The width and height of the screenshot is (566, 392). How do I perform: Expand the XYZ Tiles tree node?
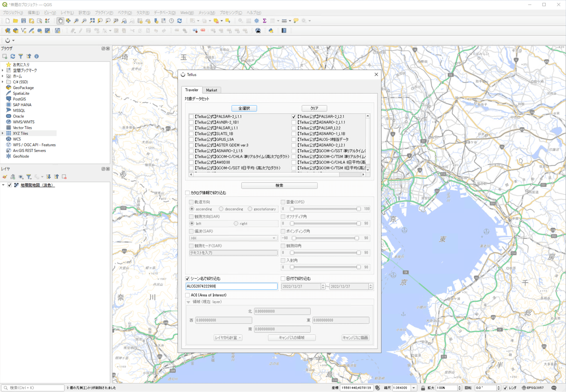3,133
